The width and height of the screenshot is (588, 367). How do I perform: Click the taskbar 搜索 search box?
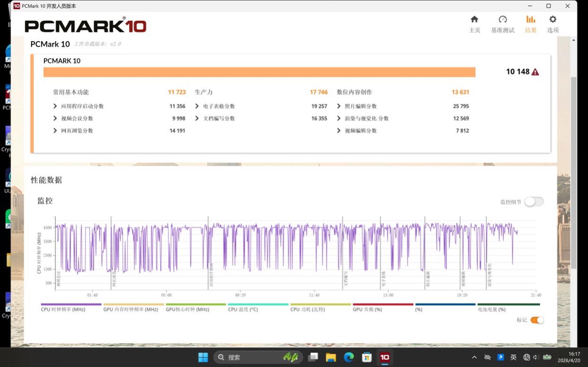[x=258, y=357]
